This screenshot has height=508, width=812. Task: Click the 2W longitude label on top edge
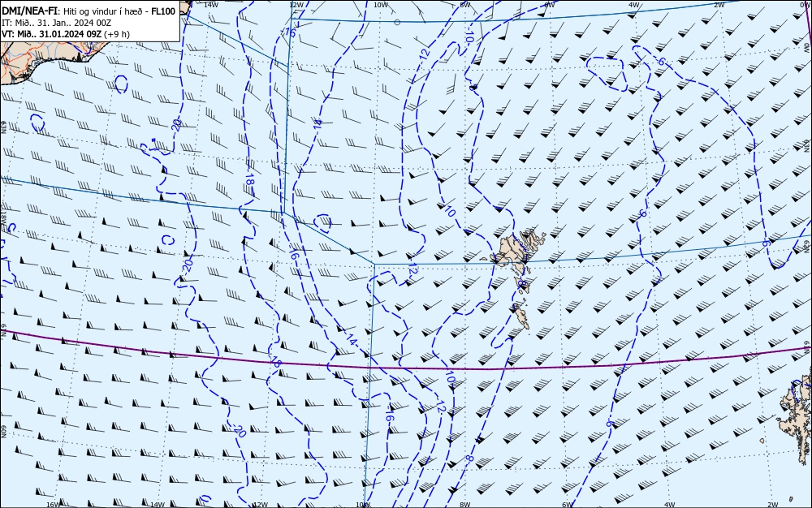[x=719, y=5]
